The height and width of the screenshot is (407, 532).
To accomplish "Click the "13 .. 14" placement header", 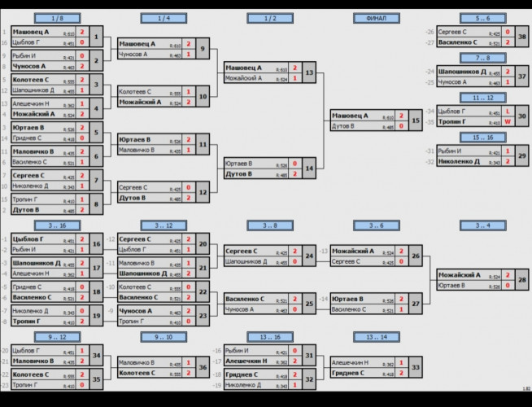I will point(376,336).
